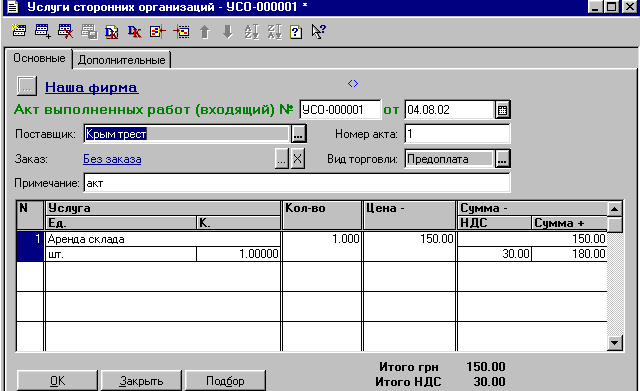Click the delete row icon
Image resolution: width=640 pixels, height=391 pixels.
[65, 31]
